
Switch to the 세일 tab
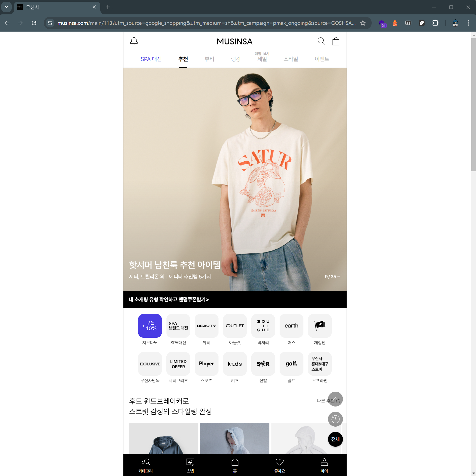click(x=262, y=59)
